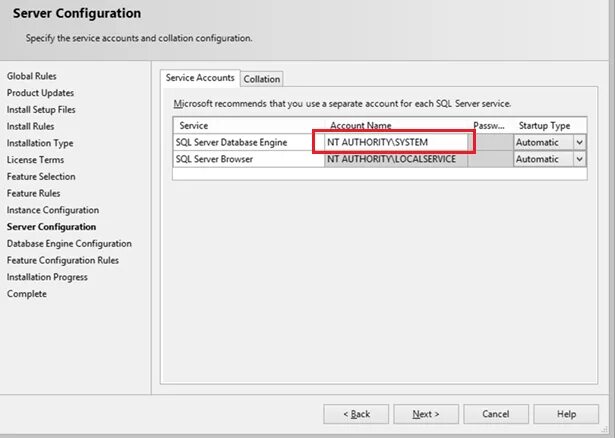Screen dimensions: 615x438
Task: Click Database Engine Configuration step
Action: (x=69, y=244)
